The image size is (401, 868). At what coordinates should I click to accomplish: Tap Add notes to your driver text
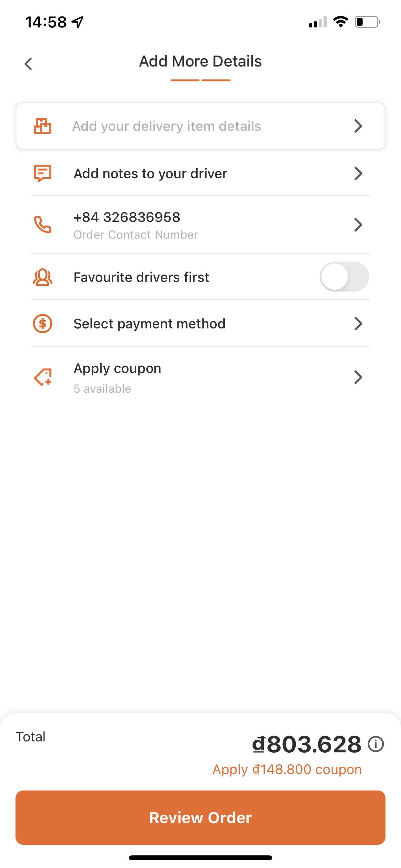pyautogui.click(x=150, y=173)
